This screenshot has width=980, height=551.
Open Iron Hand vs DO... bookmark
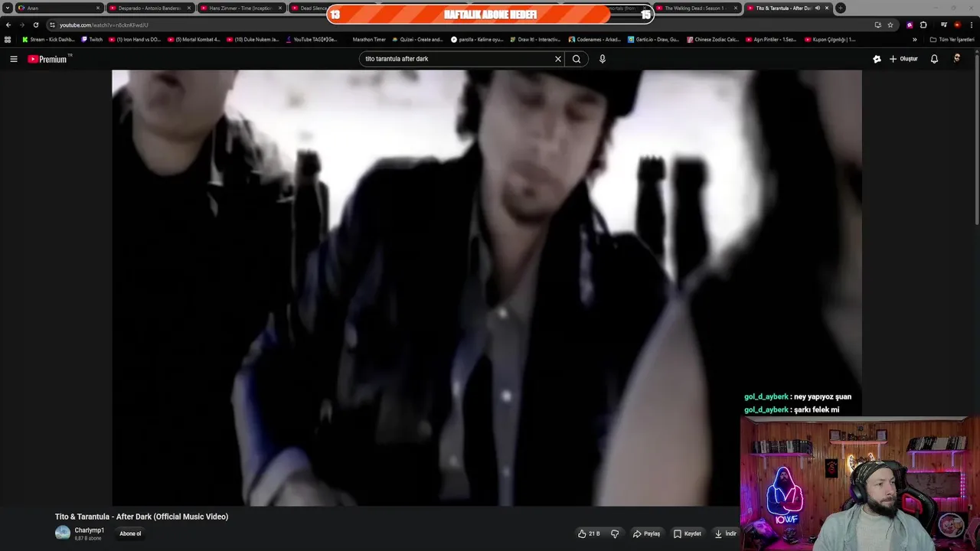click(x=135, y=40)
